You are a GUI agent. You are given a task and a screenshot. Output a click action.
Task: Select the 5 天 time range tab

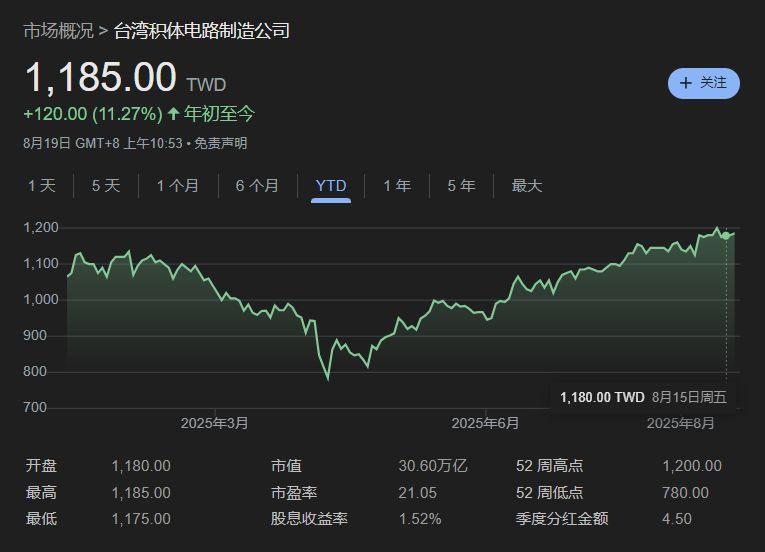point(106,185)
